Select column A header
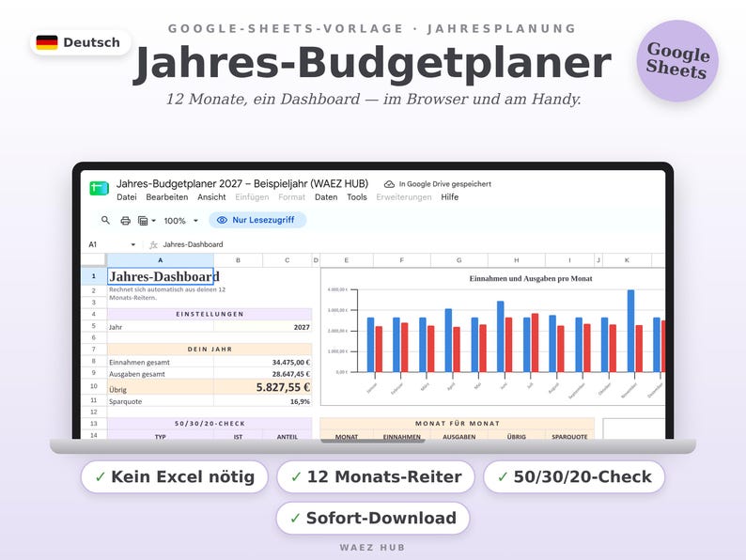 pos(161,260)
